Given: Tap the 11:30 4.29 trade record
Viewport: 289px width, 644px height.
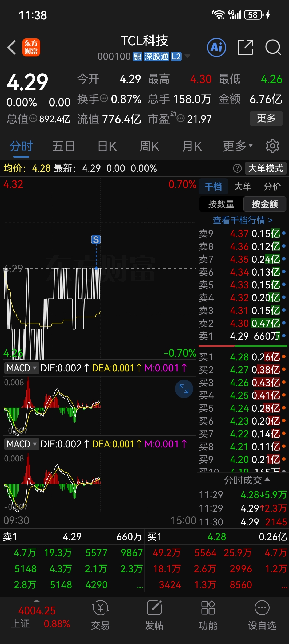Looking at the screenshot, I should tap(243, 522).
